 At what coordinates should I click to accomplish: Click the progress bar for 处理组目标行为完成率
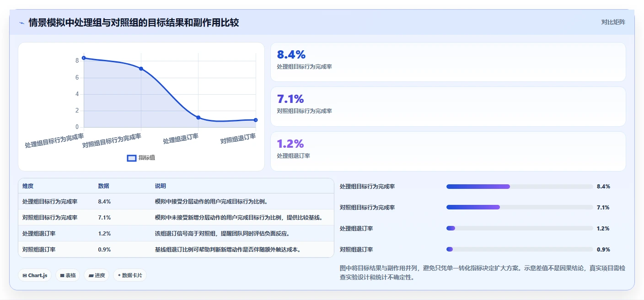pyautogui.click(x=520, y=187)
